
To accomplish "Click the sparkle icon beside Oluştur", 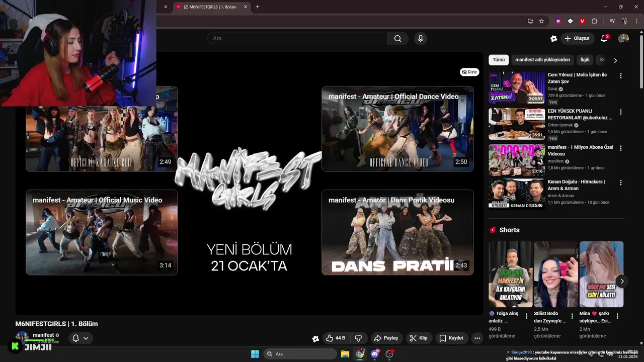I will [x=553, y=39].
